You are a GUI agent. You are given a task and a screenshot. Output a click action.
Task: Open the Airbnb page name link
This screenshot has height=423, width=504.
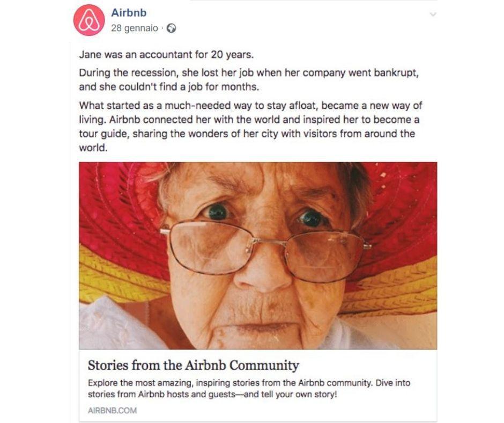[129, 13]
